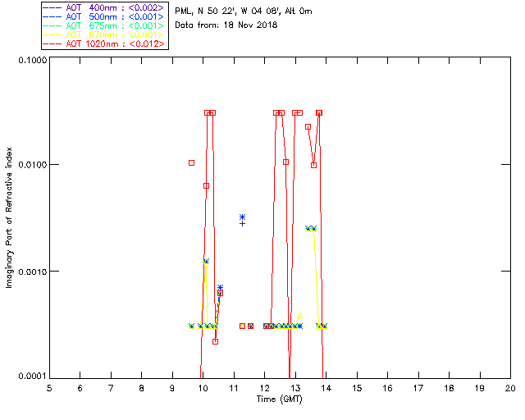Click the lowest red square marker below 0.0003
Viewport: 525px width, 420px height.
pos(215,341)
